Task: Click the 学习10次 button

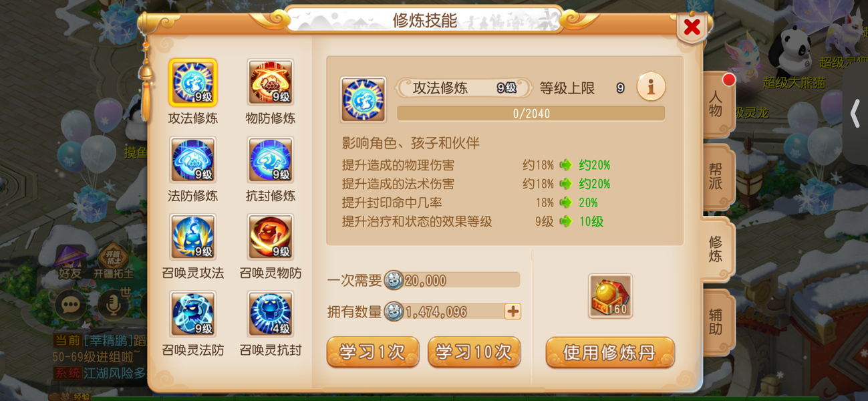Action: (474, 352)
